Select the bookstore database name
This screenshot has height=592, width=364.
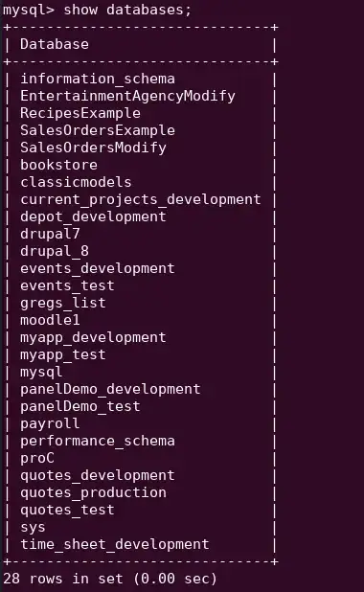pos(58,165)
